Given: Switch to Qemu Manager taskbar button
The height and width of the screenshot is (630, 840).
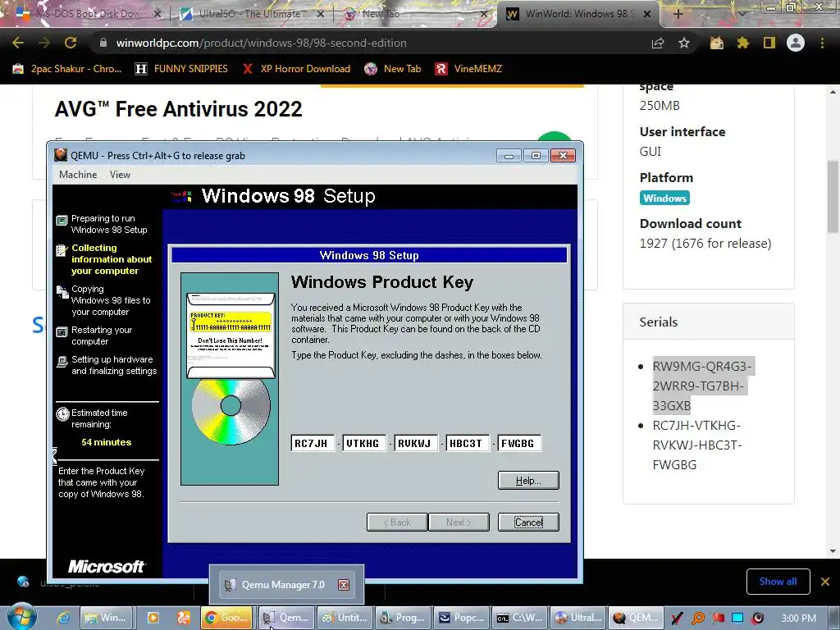Looking at the screenshot, I should click(286, 618).
